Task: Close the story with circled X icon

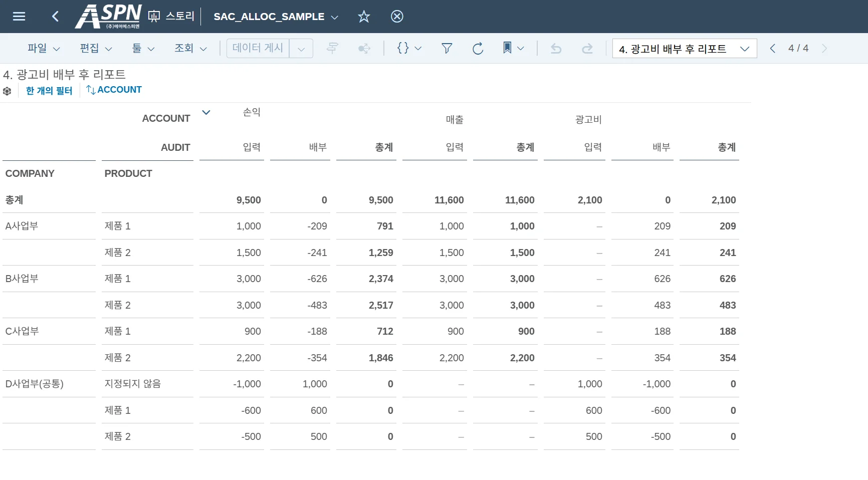Action: (397, 17)
